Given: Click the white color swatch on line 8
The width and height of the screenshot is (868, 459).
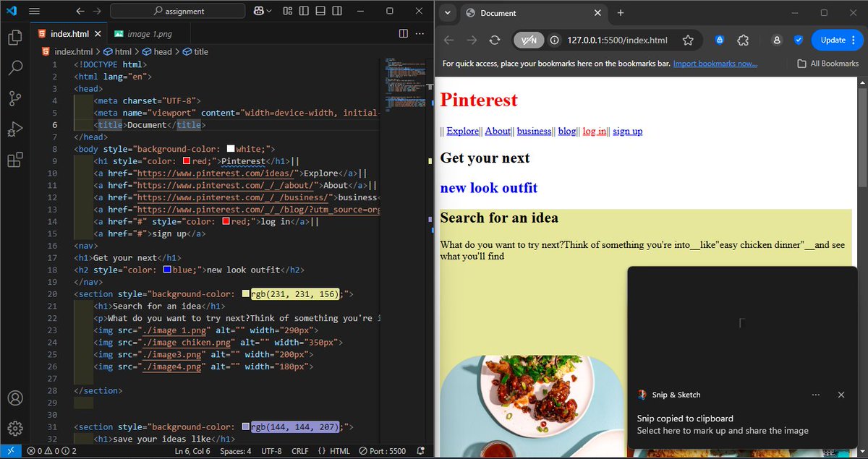Looking at the screenshot, I should pyautogui.click(x=231, y=148).
